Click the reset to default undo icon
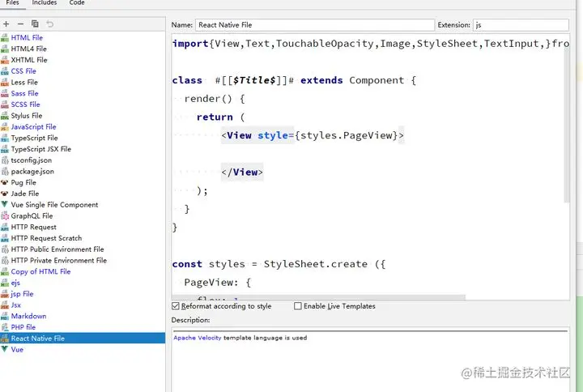 50,23
